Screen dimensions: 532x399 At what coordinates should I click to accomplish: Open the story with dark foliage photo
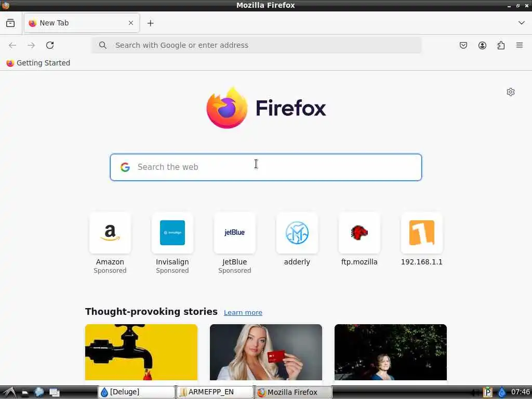click(x=391, y=352)
